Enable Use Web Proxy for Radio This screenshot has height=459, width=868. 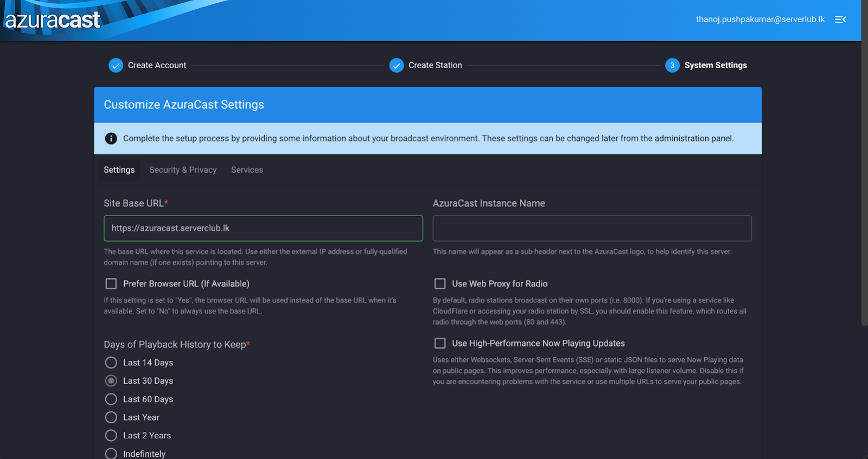[x=440, y=284]
